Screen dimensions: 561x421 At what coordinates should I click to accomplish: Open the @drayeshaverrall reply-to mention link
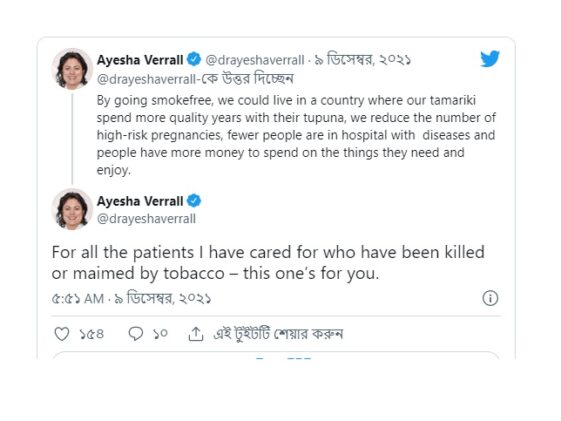click(146, 79)
